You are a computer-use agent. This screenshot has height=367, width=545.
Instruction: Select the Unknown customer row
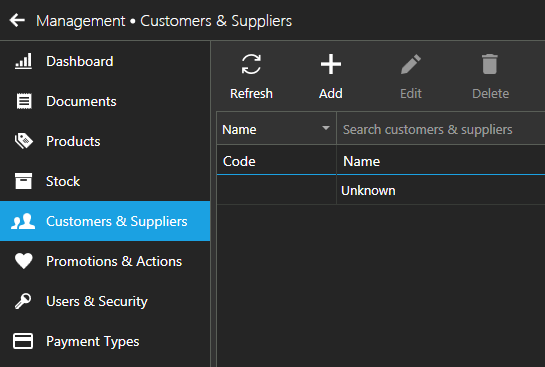pyautogui.click(x=381, y=190)
